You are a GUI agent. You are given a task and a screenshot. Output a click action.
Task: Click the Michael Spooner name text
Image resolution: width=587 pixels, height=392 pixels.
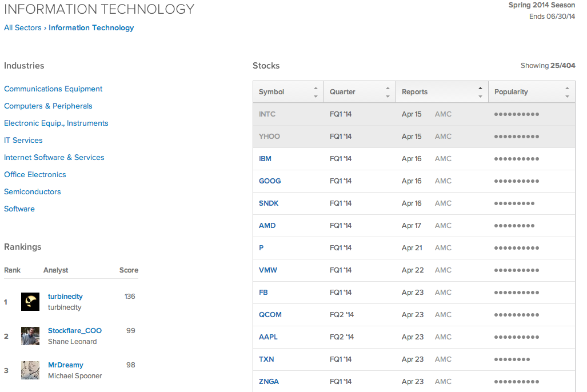point(75,376)
